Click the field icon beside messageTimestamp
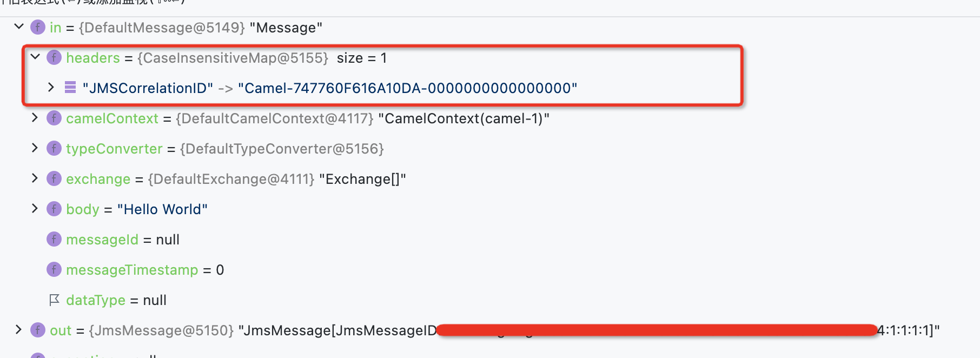 (x=54, y=269)
